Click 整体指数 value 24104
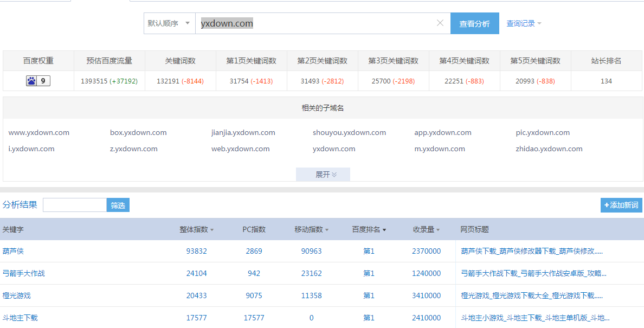 (x=197, y=273)
